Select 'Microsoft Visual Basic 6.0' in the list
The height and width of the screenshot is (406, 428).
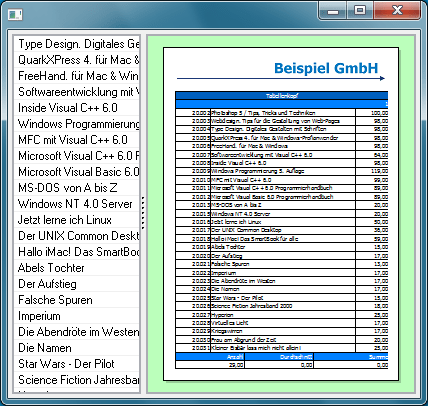pyautogui.click(x=77, y=172)
